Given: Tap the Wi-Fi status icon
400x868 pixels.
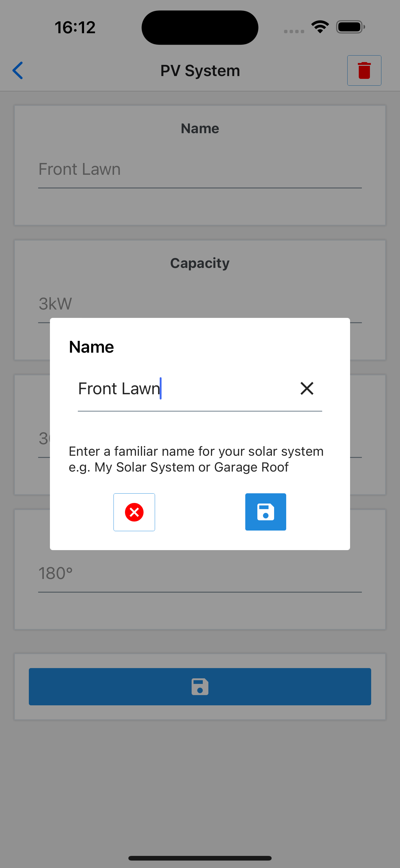Looking at the screenshot, I should click(x=320, y=27).
